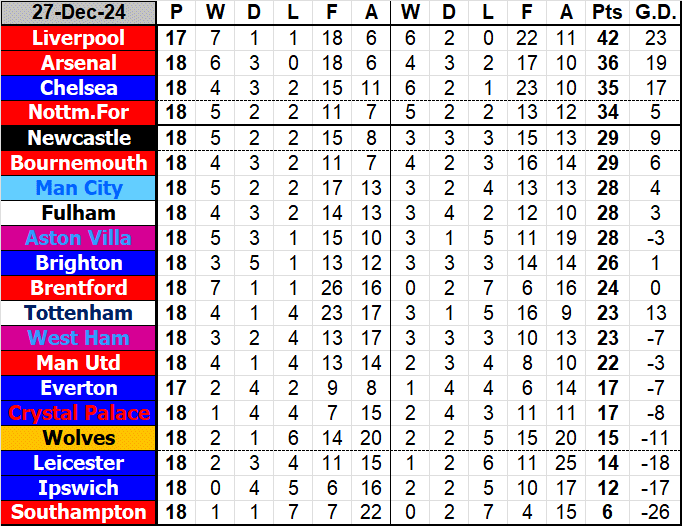This screenshot has width=682, height=526.
Task: Select the Chelsea team name cell
Action: (79, 88)
